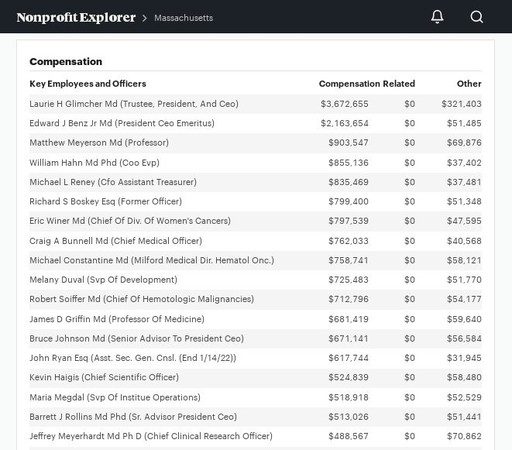Click the Compensation section heading
The width and height of the screenshot is (512, 450).
coord(66,62)
